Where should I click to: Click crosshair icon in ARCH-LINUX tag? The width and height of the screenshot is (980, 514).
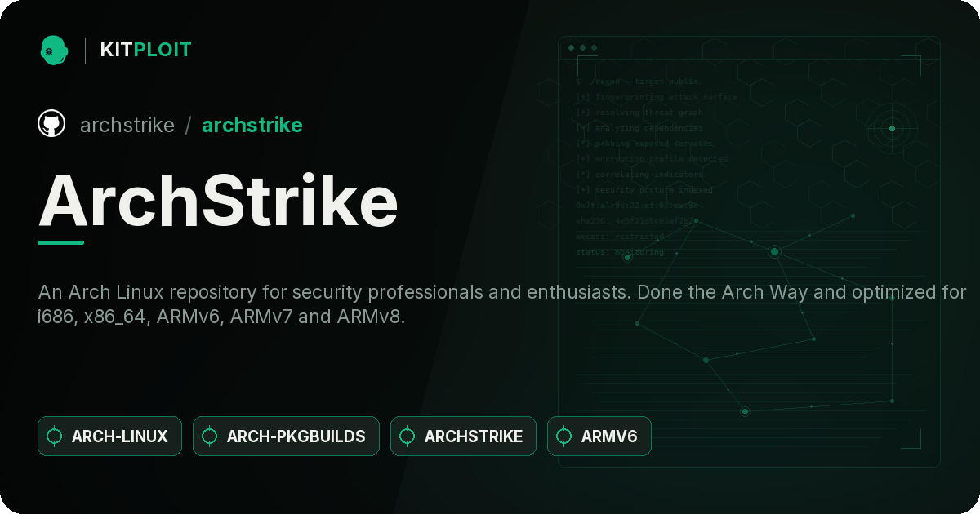point(55,436)
